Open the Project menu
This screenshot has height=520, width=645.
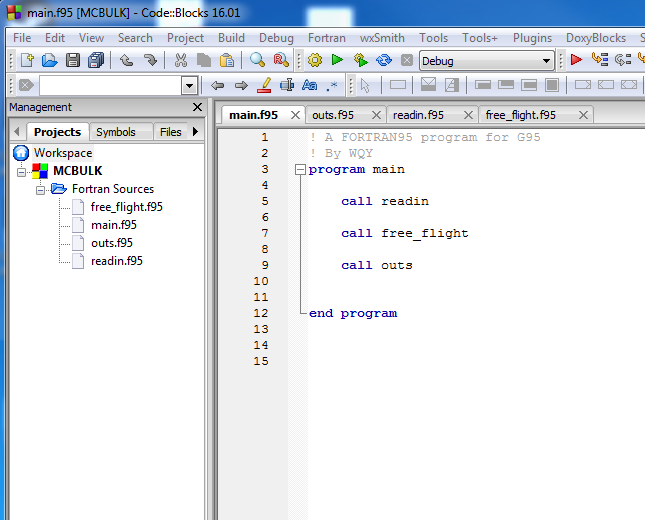click(x=186, y=38)
